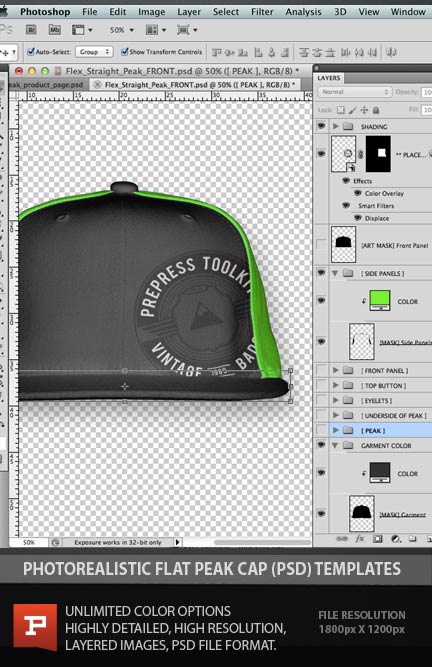This screenshot has height=667, width=432.
Task: Expand the EYELETS group
Action: pos(335,400)
